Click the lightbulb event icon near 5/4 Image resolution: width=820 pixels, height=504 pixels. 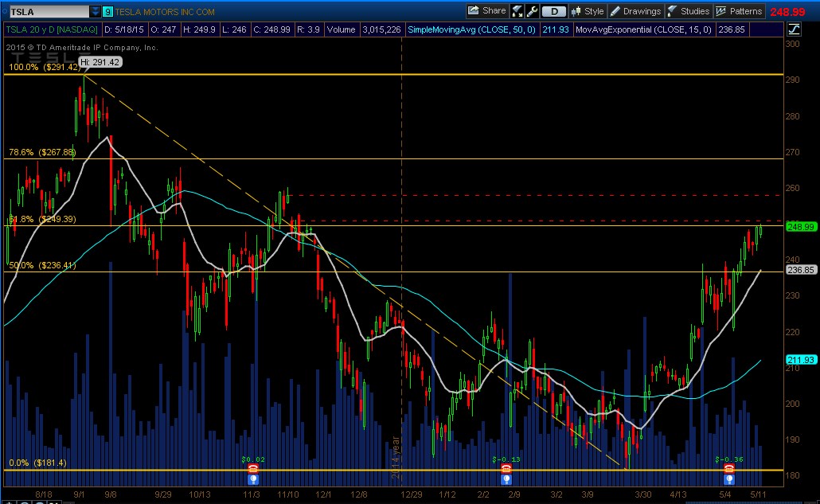[x=729, y=479]
